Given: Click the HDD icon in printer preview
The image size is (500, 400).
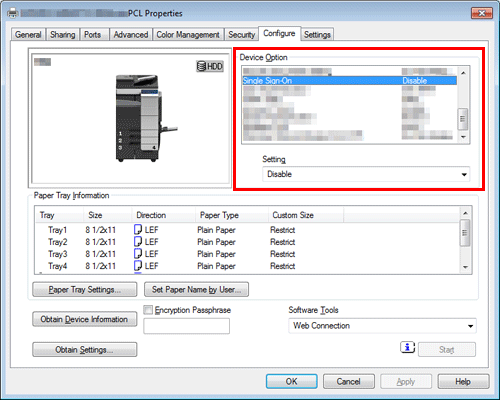Looking at the screenshot, I should pos(210,66).
